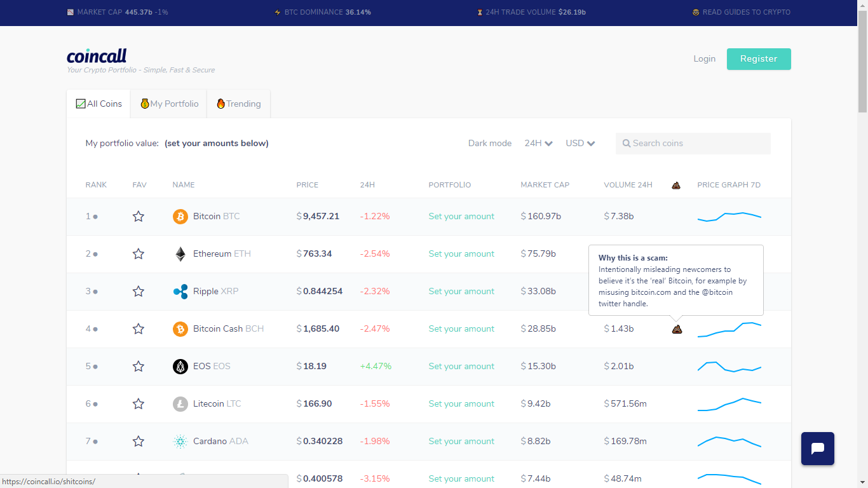Click the Ripple XRP logo icon

pyautogui.click(x=180, y=292)
